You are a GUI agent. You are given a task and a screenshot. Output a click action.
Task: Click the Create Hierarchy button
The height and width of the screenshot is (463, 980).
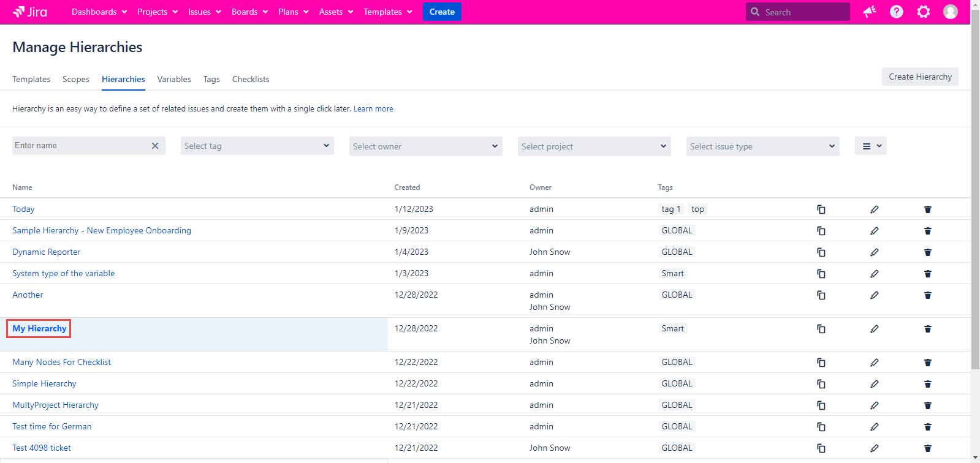coord(919,77)
